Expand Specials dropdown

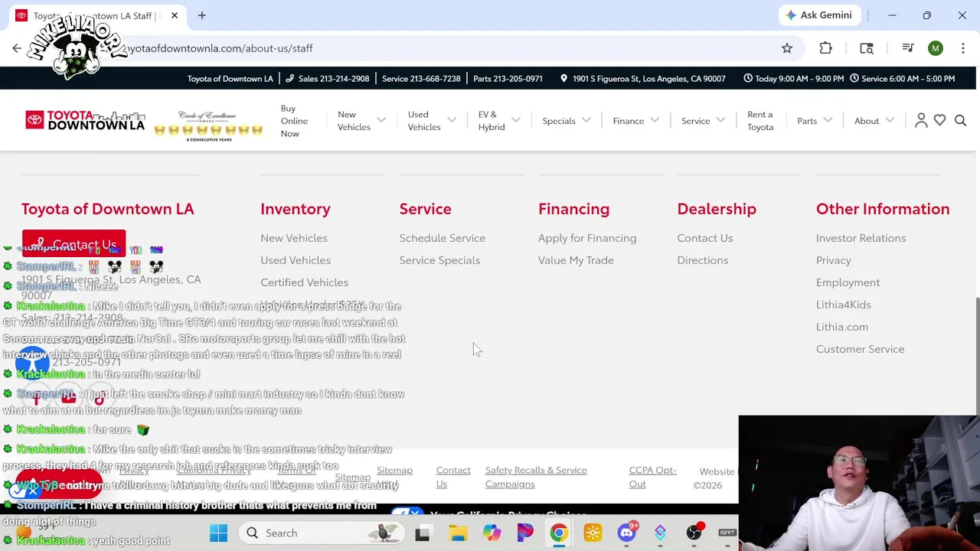tap(567, 121)
